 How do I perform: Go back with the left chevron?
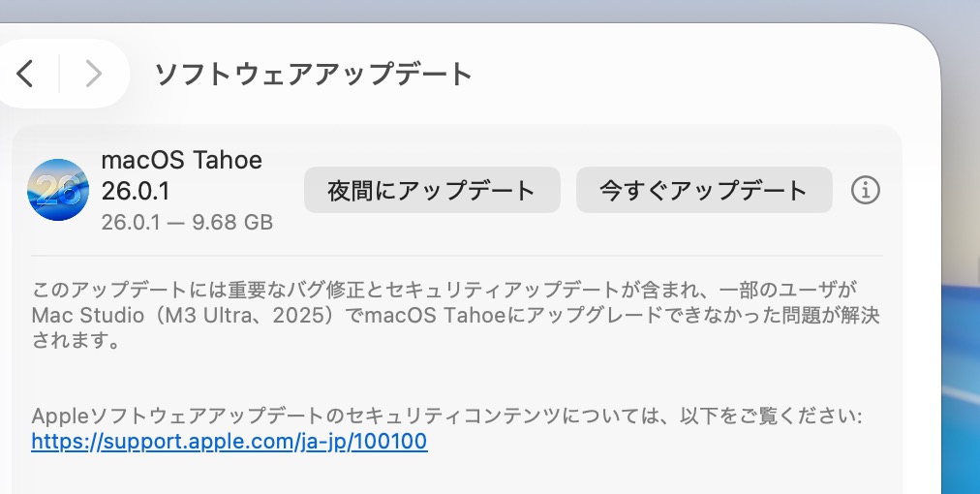[26, 74]
